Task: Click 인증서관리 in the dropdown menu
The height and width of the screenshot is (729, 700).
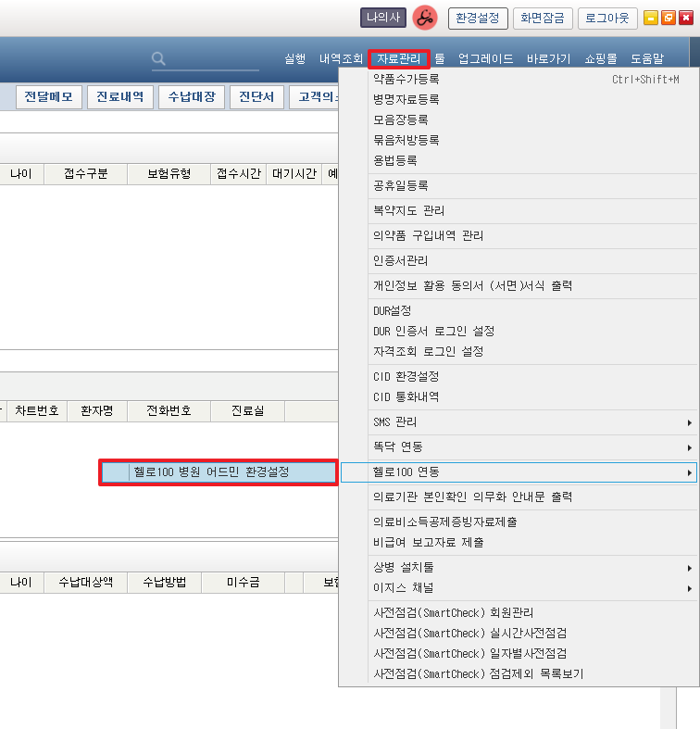Action: click(400, 261)
